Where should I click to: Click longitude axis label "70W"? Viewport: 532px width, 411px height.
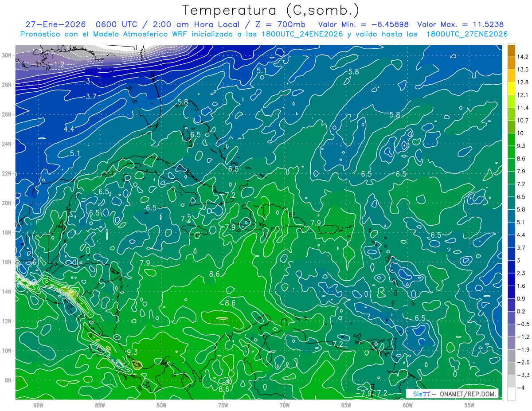pyautogui.click(x=285, y=405)
